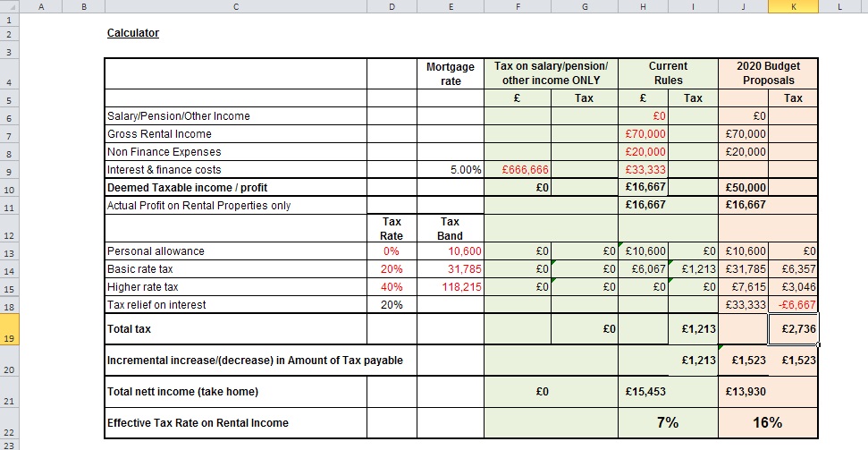Click the 2020 Budget Proposals header cell
The height and width of the screenshot is (450, 868).
(x=767, y=72)
